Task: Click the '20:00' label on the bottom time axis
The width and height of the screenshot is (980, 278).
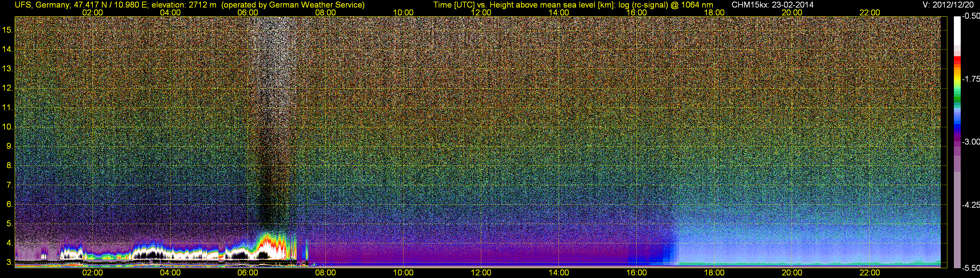Action: coord(792,273)
